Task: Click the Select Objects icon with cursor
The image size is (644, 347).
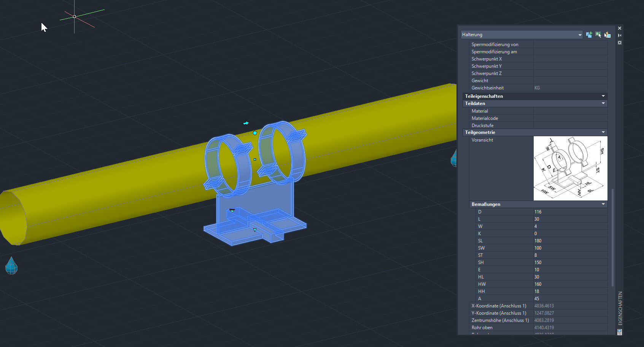Action: click(598, 35)
